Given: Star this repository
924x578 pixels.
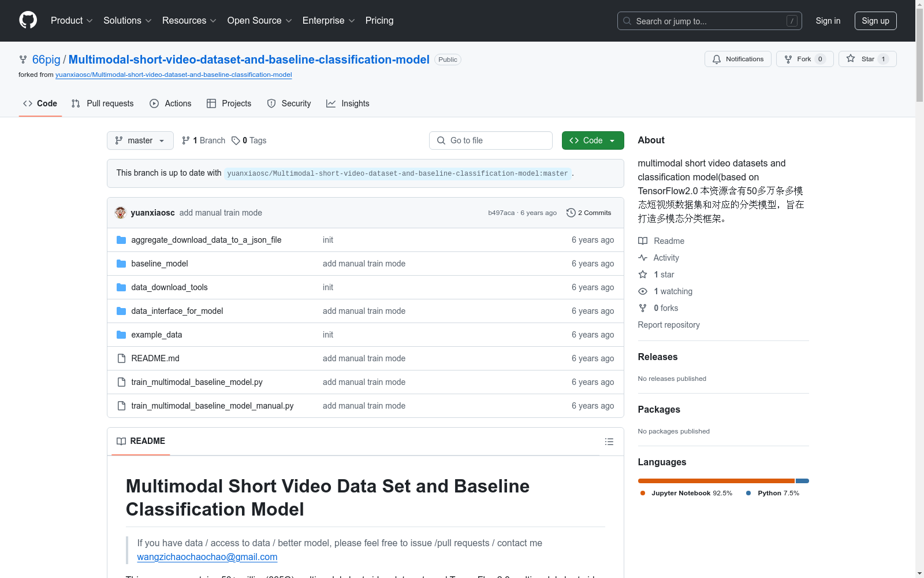Looking at the screenshot, I should click(x=867, y=59).
